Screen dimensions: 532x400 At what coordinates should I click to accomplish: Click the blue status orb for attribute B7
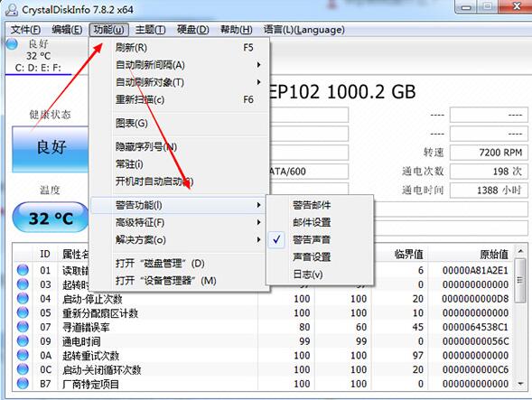(23, 384)
